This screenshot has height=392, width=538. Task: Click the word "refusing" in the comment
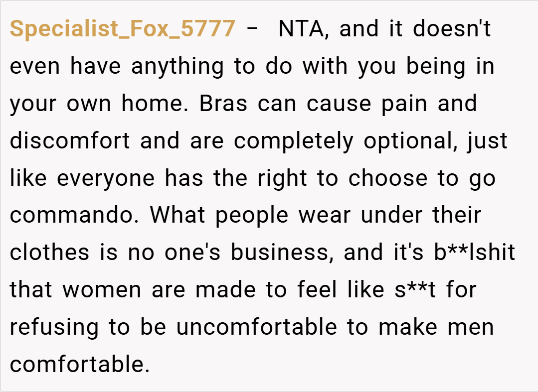[54, 327]
